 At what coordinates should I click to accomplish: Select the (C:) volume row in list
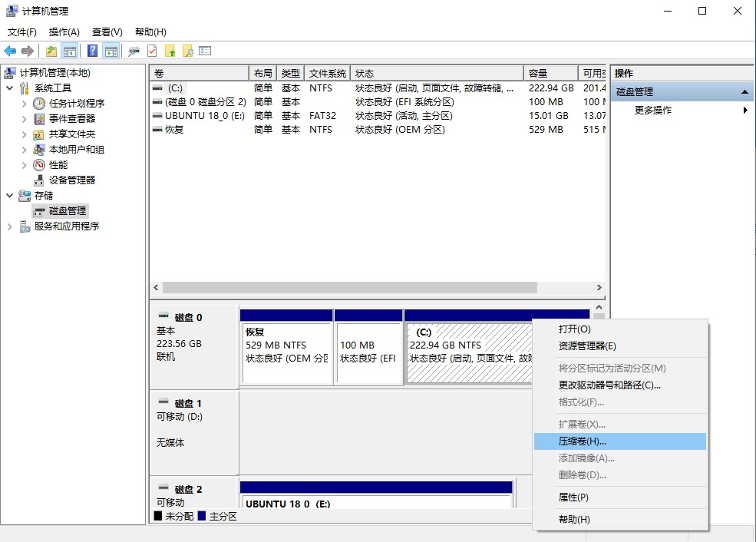(378, 88)
